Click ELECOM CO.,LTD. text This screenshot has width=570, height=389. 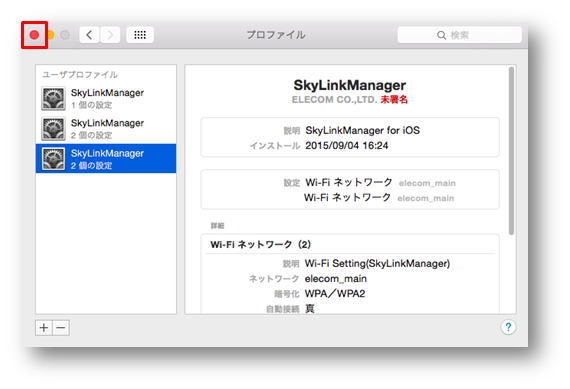334,99
